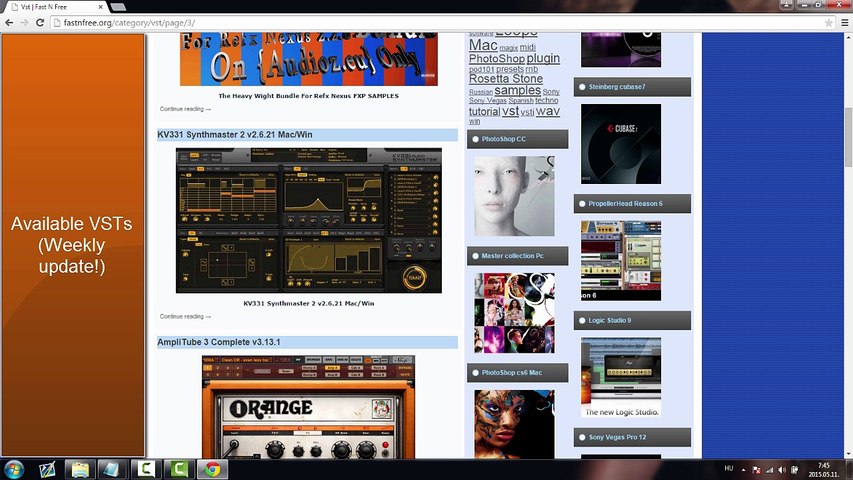
Task: Select the samples tag
Action: (517, 90)
